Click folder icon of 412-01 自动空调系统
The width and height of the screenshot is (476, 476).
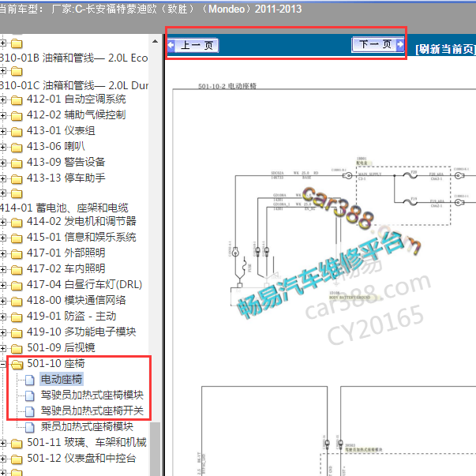[x=17, y=99]
